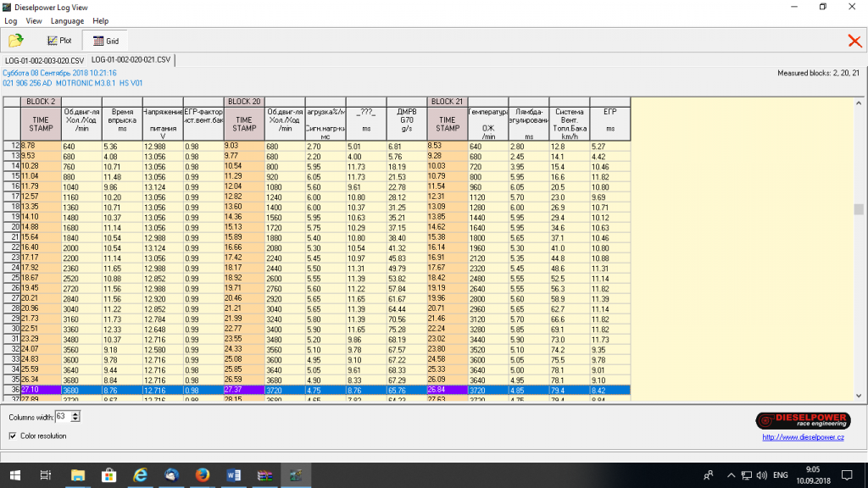Open the www.dieselpower.cz link
This screenshot has width=868, height=488.
coord(804,437)
